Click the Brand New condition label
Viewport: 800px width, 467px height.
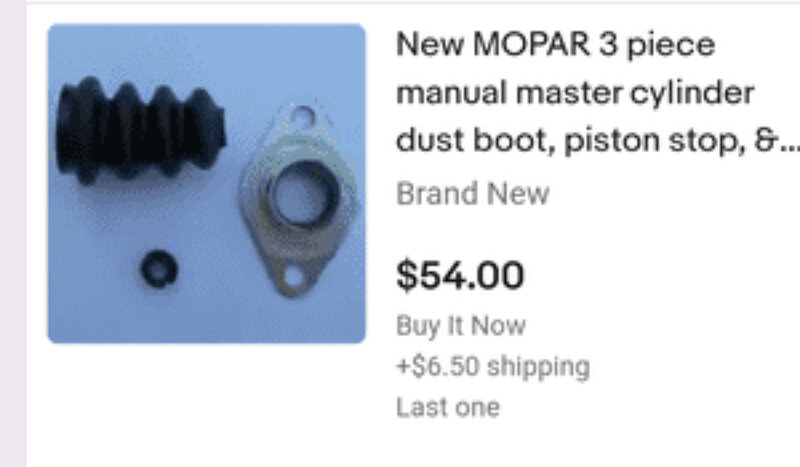472,194
